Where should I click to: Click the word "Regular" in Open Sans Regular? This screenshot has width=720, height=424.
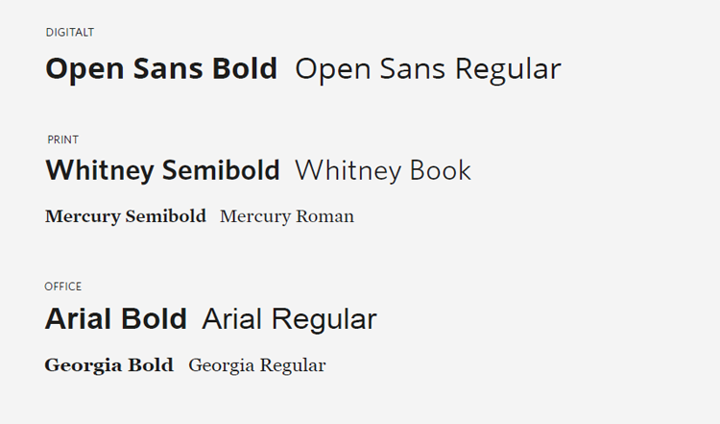[507, 69]
